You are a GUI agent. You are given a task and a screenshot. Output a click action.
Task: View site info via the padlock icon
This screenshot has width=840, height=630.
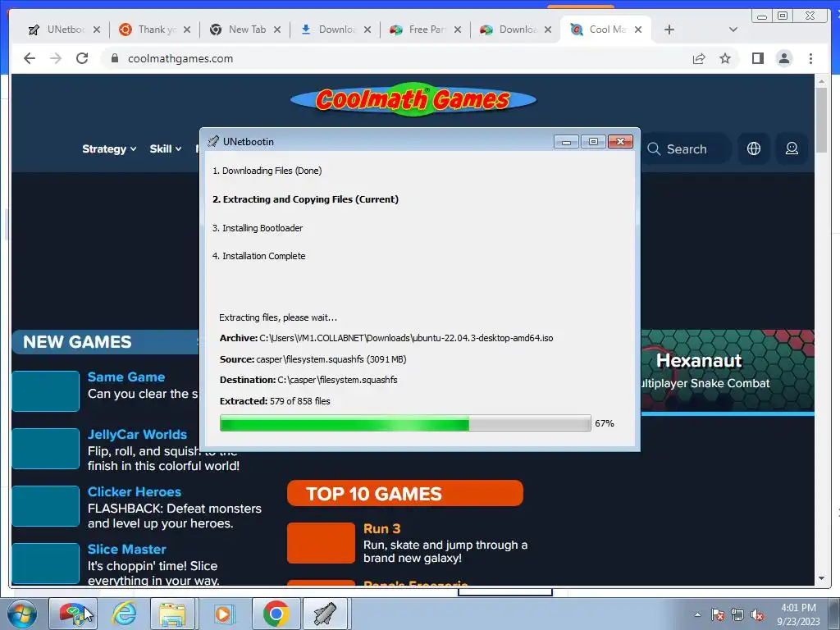(x=114, y=58)
